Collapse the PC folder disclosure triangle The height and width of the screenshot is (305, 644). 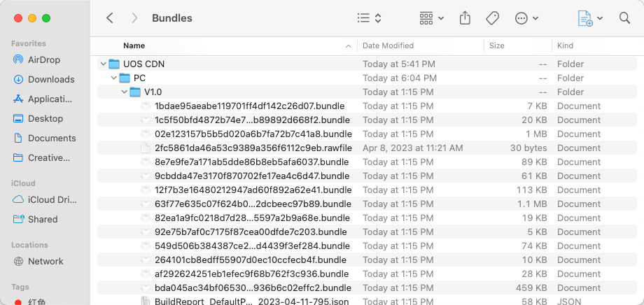tap(114, 78)
